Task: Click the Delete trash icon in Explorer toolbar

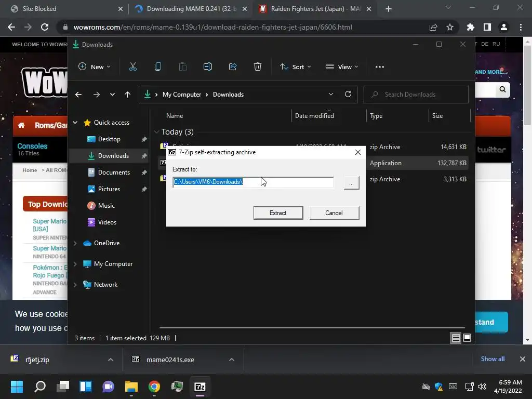Action: click(x=258, y=67)
